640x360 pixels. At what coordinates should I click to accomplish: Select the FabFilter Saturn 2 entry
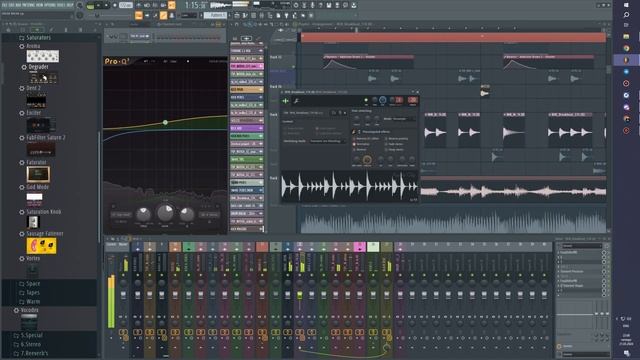coord(46,138)
